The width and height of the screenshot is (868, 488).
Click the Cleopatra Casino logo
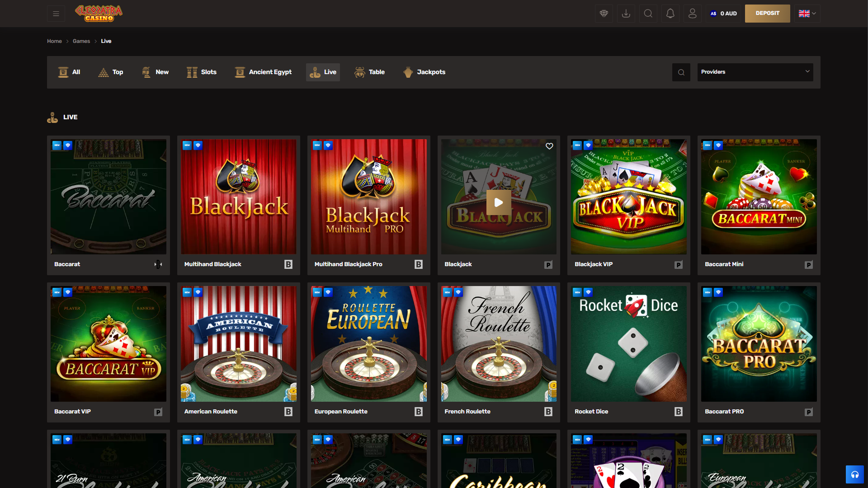pos(99,14)
